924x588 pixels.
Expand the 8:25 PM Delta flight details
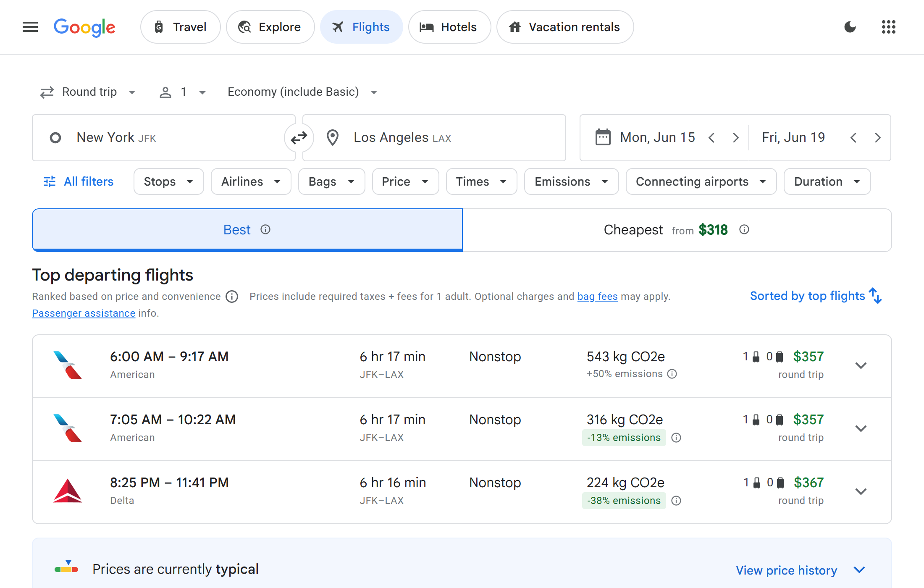(861, 491)
